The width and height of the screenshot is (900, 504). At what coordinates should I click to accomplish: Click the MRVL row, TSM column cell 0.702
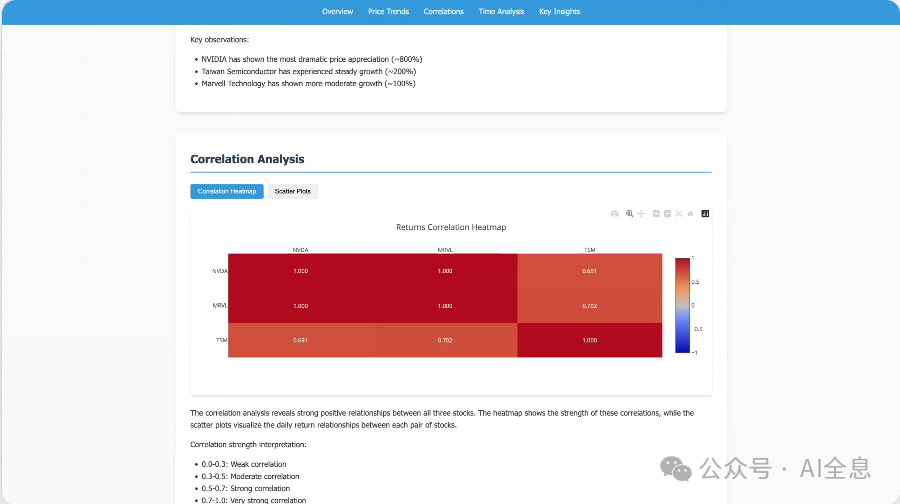pos(589,305)
